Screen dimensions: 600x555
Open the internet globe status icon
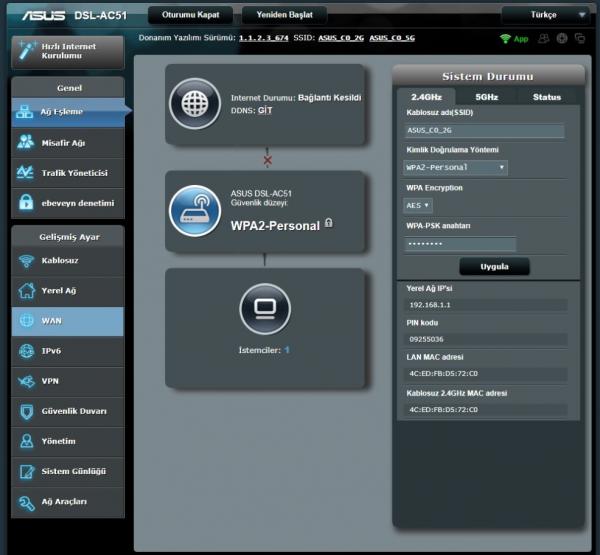click(195, 104)
